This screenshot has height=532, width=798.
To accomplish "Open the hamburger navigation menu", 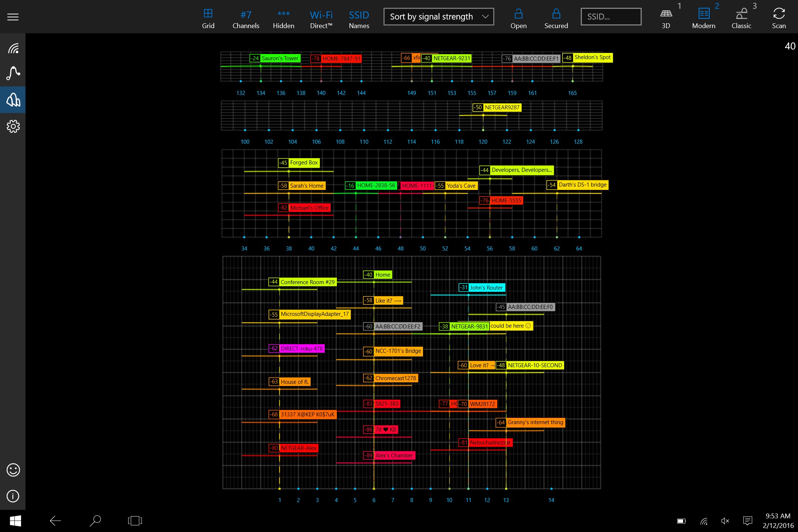I will [x=13, y=17].
